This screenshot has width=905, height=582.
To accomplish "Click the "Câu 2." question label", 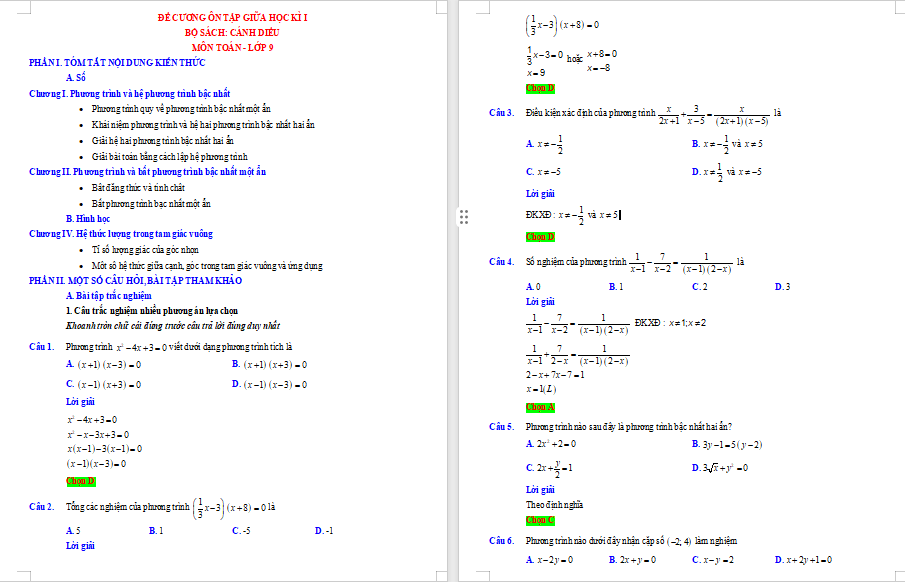I will point(42,507).
